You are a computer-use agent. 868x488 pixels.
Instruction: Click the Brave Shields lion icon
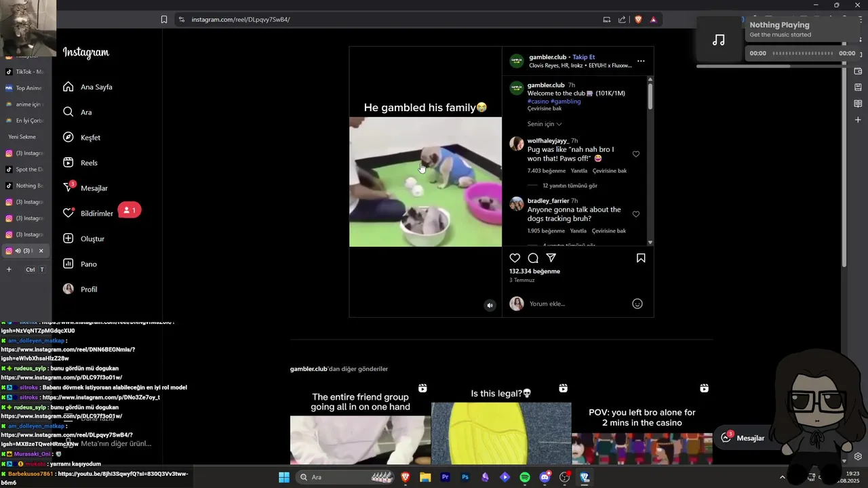click(x=638, y=20)
